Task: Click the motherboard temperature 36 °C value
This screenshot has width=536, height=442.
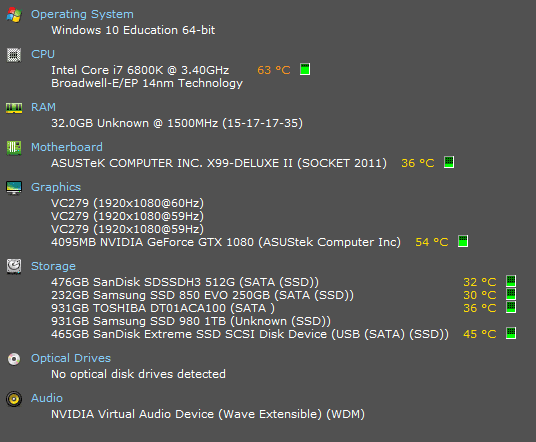Action: point(418,163)
